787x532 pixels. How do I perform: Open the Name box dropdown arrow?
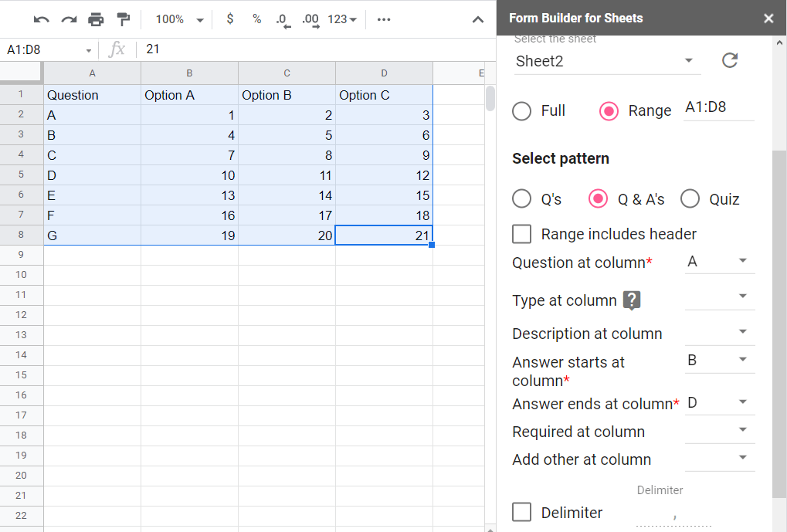[89, 50]
